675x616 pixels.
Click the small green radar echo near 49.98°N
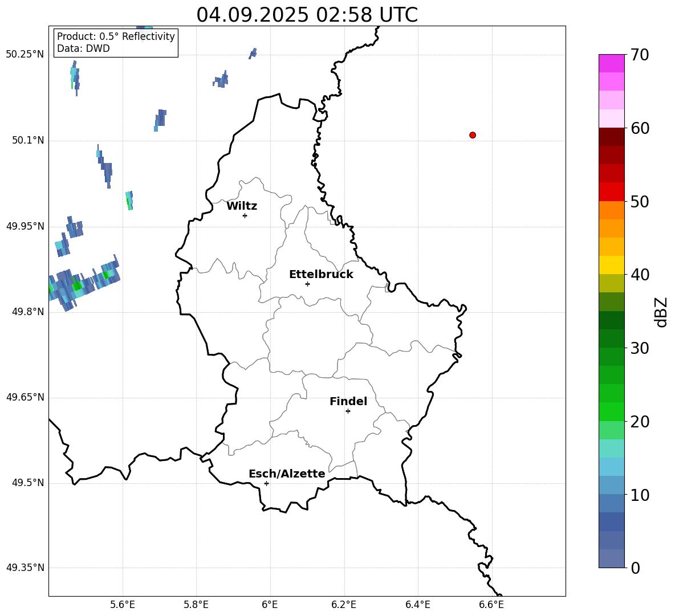click(x=129, y=201)
